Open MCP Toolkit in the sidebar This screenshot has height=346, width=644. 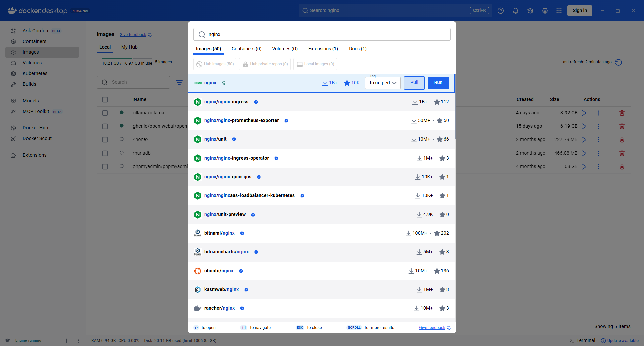tap(42, 111)
